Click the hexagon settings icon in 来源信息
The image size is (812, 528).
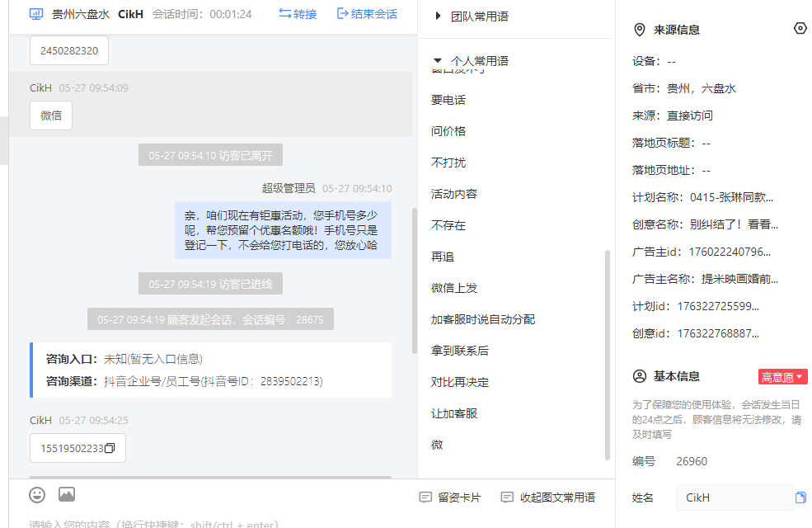pos(800,28)
